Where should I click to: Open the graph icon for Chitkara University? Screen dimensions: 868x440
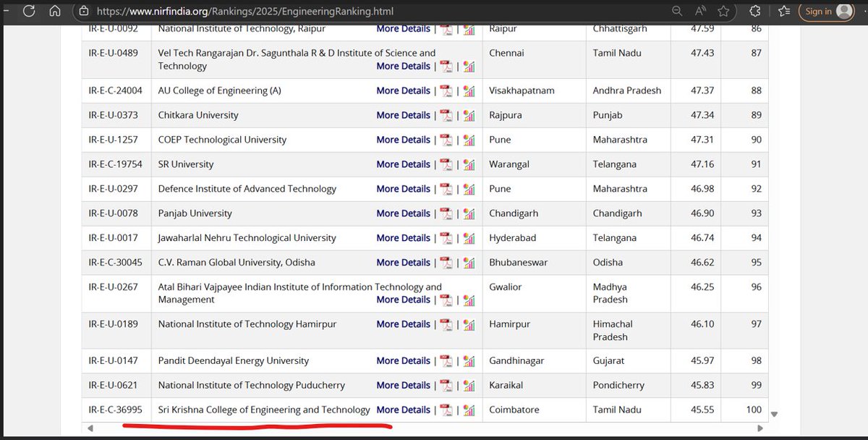tap(469, 115)
